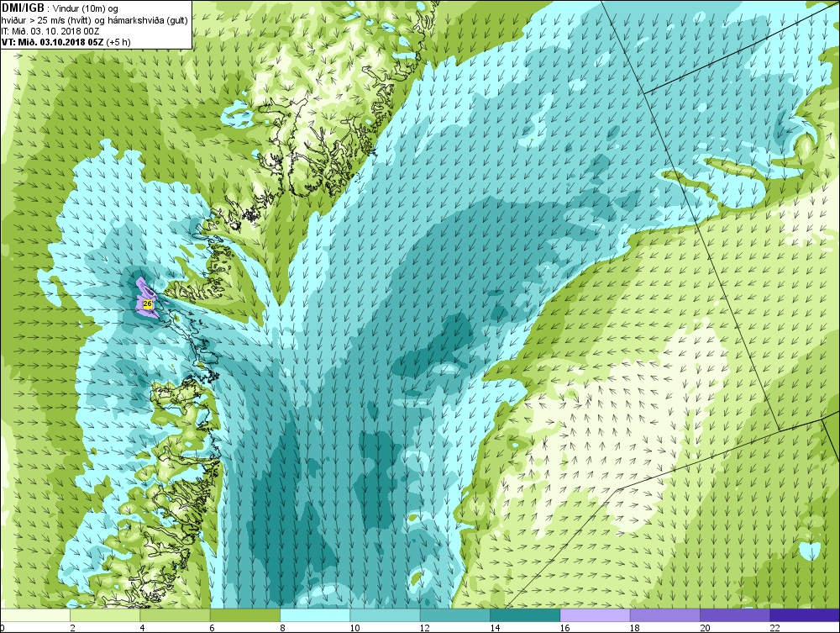Select the 2–4 m/s light green legend swatch

click(x=105, y=615)
